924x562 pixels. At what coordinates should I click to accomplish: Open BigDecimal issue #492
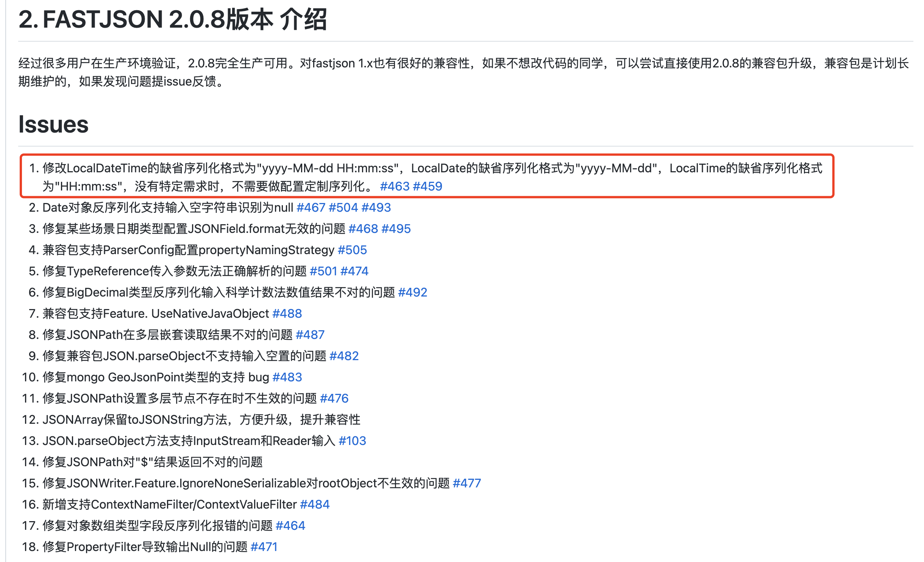pyautogui.click(x=413, y=292)
